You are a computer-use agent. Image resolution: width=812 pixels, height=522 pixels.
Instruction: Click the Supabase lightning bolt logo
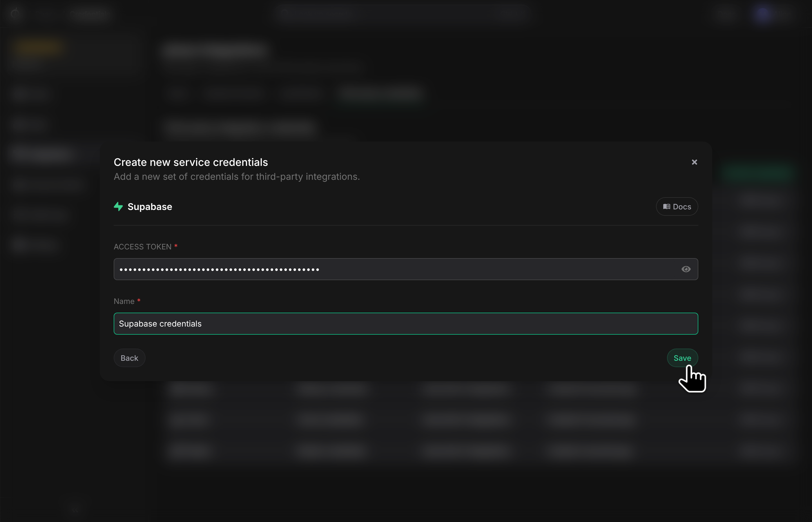click(x=118, y=207)
